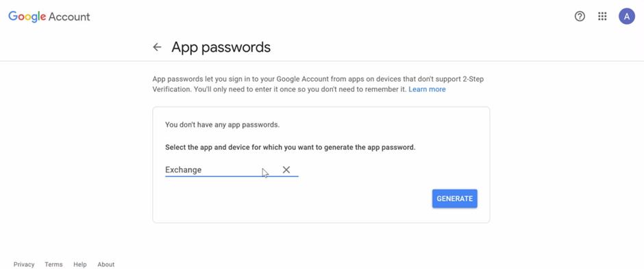This screenshot has height=269, width=644.
Task: Open the Learn more link
Action: click(x=427, y=89)
